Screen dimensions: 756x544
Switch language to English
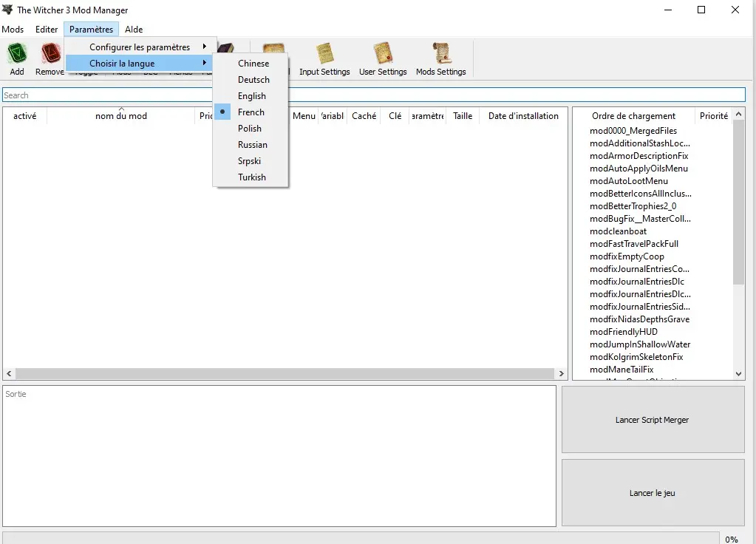[x=252, y=96]
